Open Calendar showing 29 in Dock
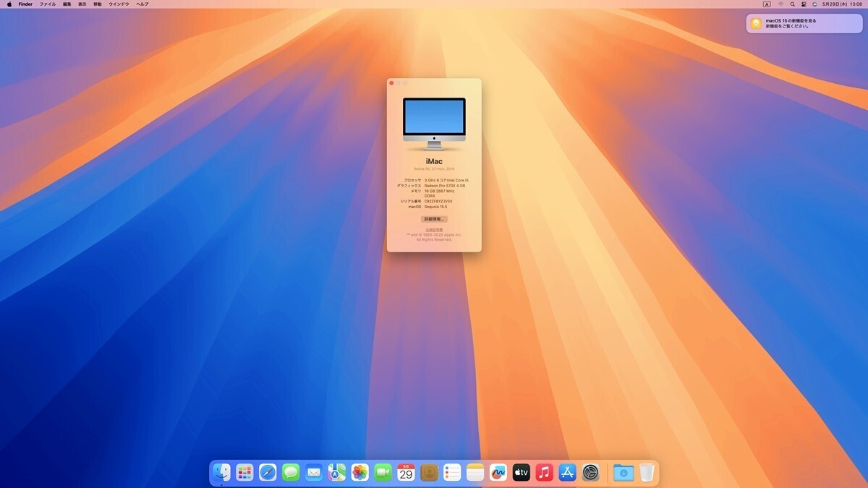This screenshot has height=488, width=868. [x=407, y=473]
